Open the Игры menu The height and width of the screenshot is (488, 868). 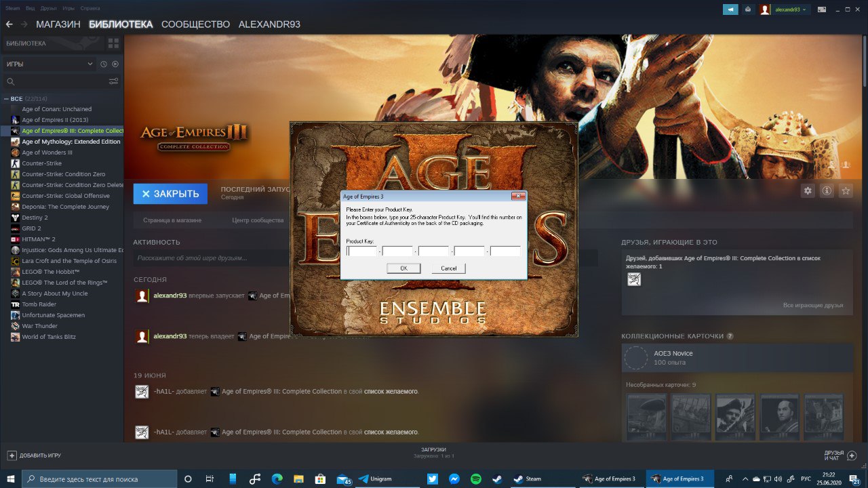pos(68,8)
